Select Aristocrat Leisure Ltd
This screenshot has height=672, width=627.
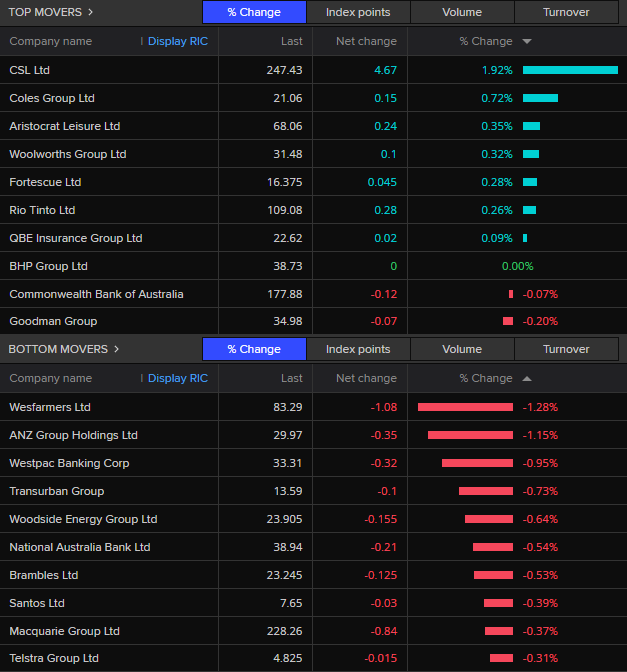(65, 126)
